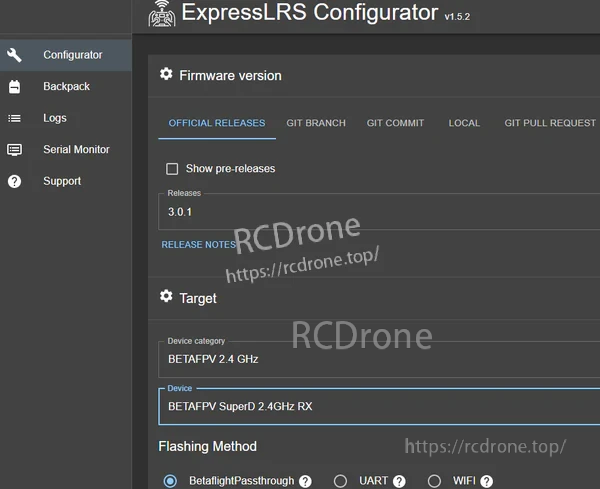Open Logs in the sidebar
600x489 pixels.
(66, 118)
